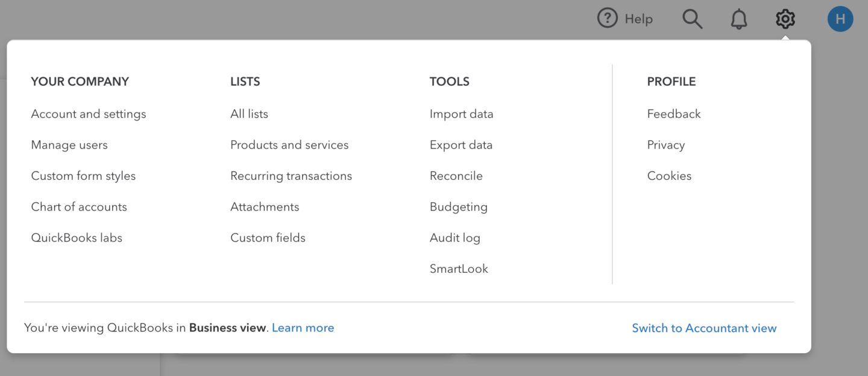This screenshot has width=868, height=376.
Task: Open Custom form styles
Action: (83, 176)
